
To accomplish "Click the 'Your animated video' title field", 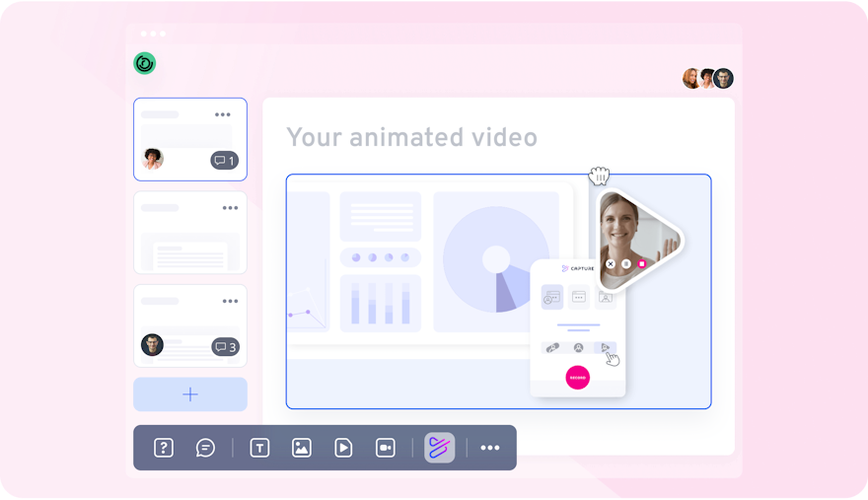I will coord(412,137).
